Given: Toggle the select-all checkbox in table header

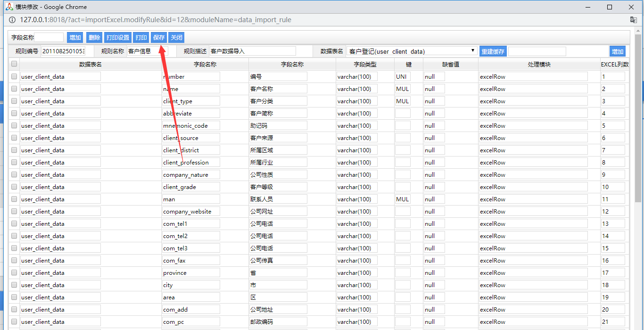Looking at the screenshot, I should click(x=14, y=64).
